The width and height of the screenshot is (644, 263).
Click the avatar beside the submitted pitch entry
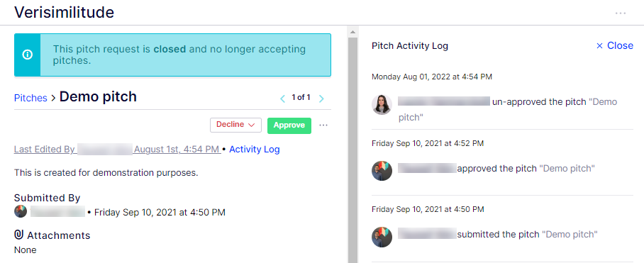point(382,237)
